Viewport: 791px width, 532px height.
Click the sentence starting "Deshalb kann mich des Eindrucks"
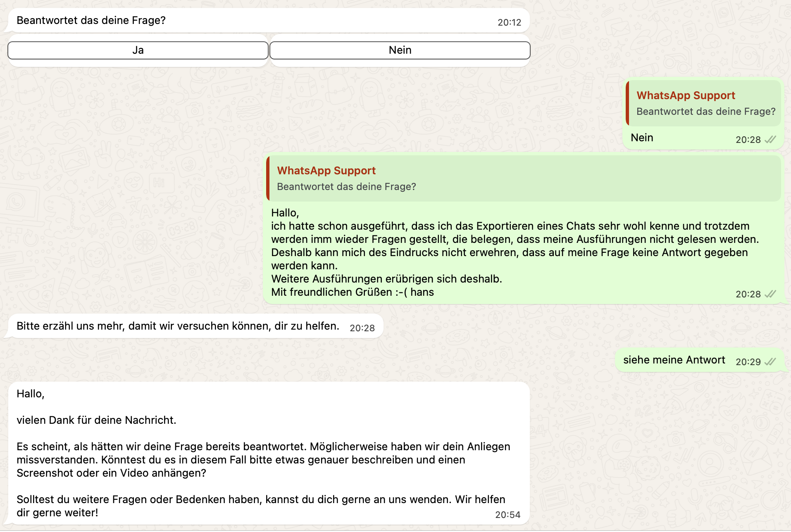click(x=510, y=259)
